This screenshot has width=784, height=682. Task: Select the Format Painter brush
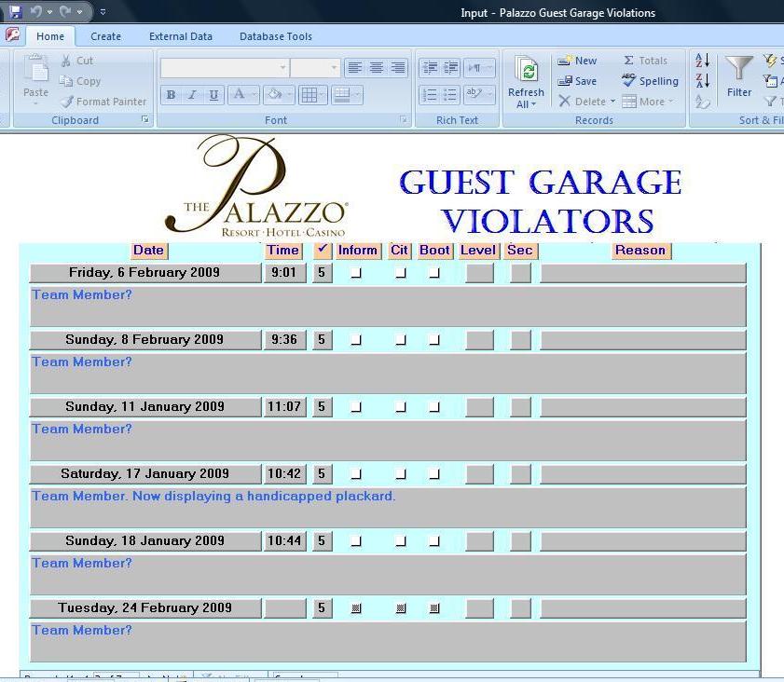(x=67, y=102)
